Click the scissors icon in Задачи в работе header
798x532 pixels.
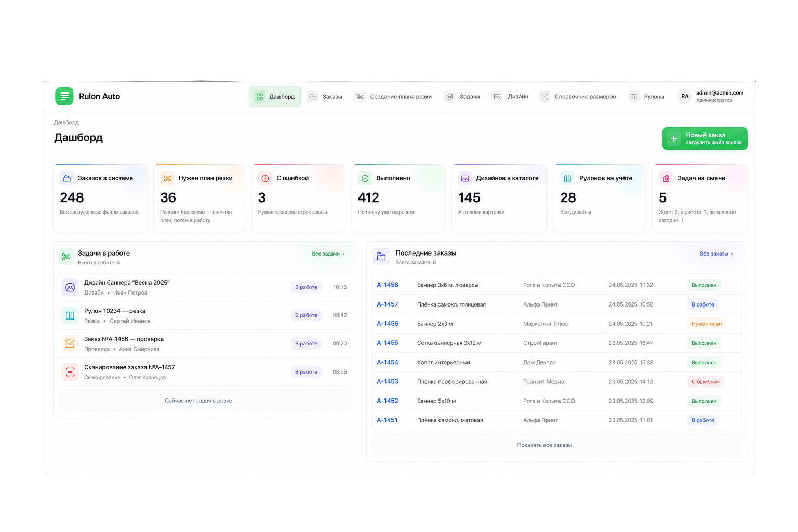66,257
